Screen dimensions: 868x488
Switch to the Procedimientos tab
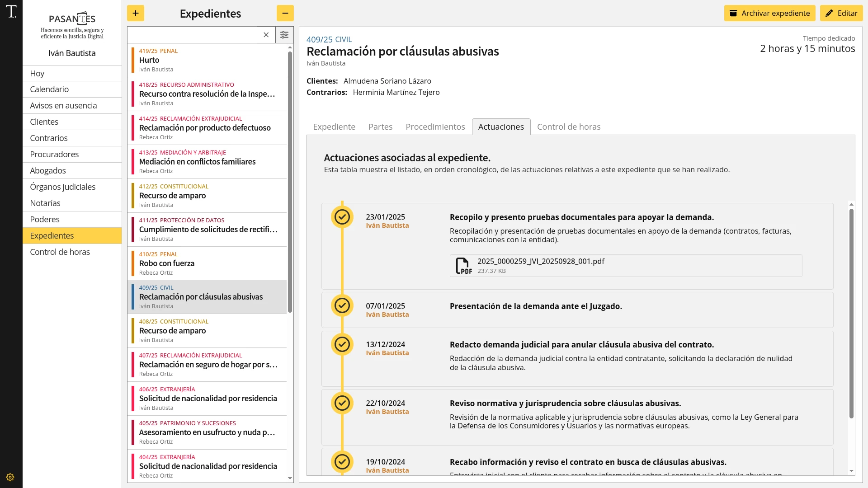[x=435, y=127]
